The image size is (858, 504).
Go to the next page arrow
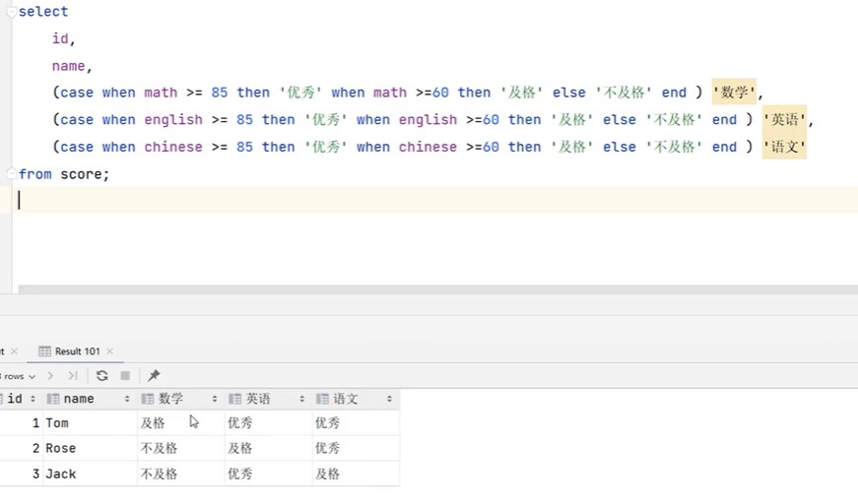click(51, 376)
